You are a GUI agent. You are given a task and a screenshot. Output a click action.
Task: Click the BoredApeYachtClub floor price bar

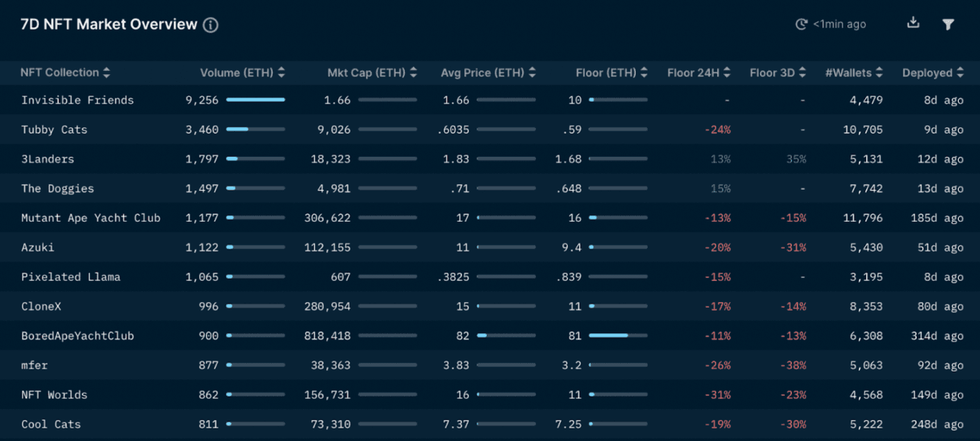click(618, 336)
